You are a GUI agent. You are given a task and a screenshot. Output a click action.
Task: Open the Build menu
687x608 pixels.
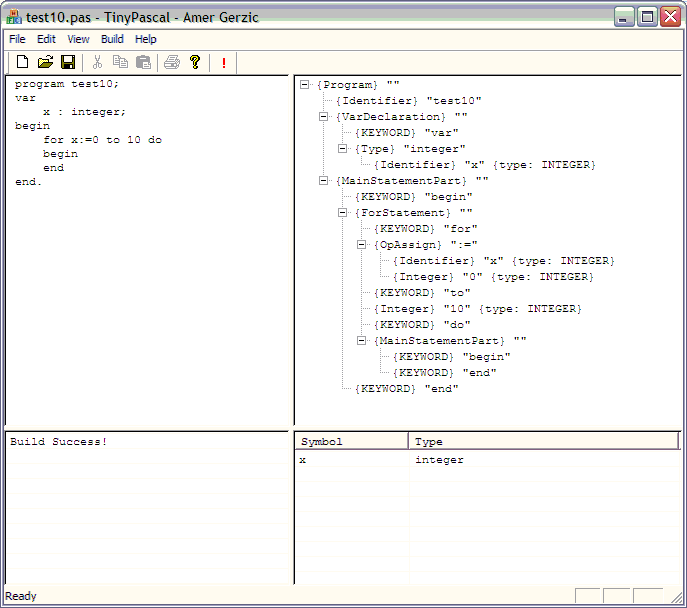112,39
